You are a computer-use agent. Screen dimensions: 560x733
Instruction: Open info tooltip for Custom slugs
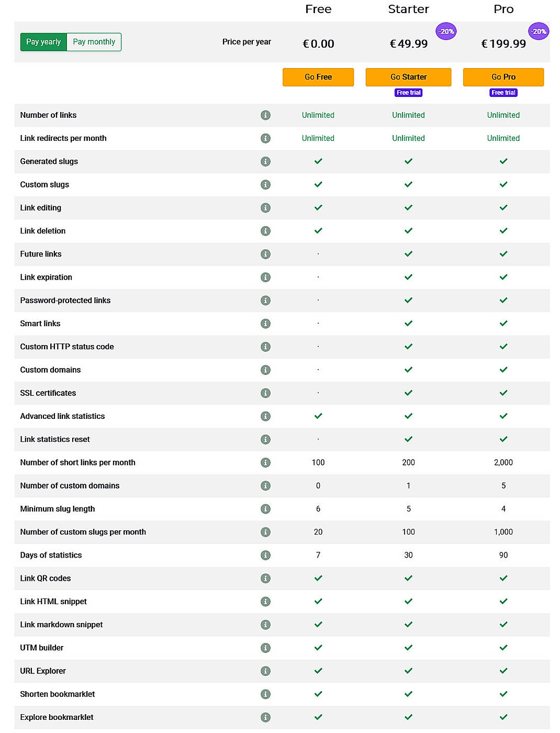pyautogui.click(x=265, y=184)
